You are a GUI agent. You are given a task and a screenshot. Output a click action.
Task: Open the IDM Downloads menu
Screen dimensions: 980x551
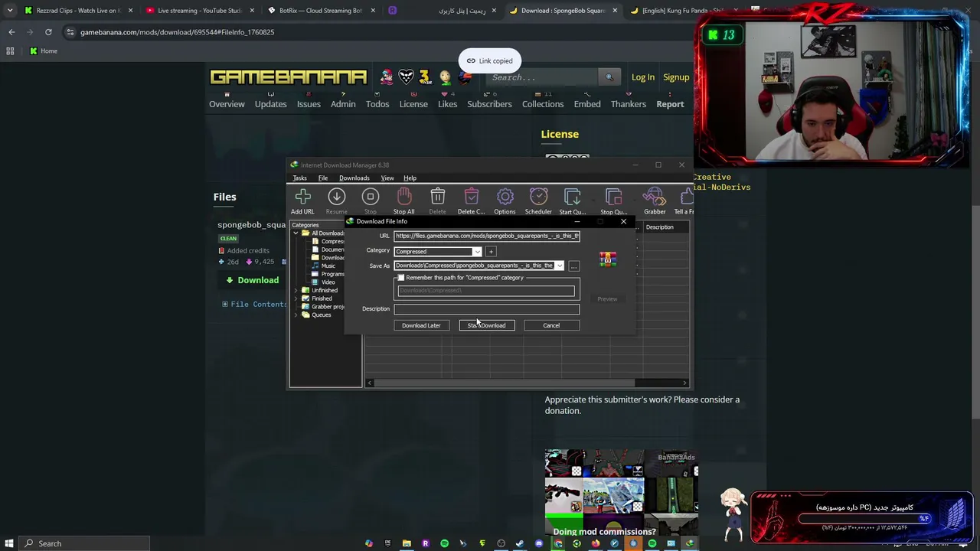coord(354,178)
